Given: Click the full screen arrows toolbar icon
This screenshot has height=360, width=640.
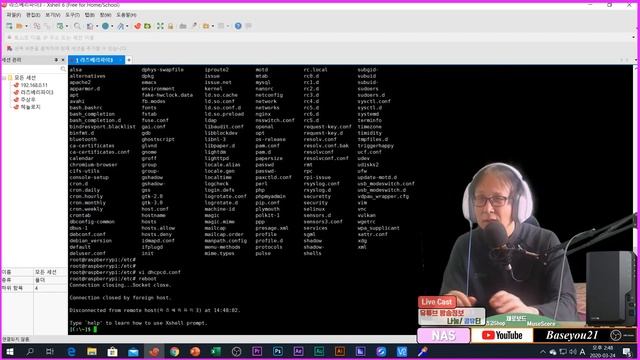Looking at the screenshot, I should (x=160, y=26).
